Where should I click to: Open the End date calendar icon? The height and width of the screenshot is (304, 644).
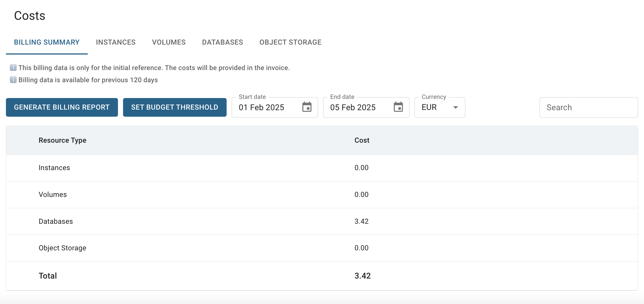(398, 107)
